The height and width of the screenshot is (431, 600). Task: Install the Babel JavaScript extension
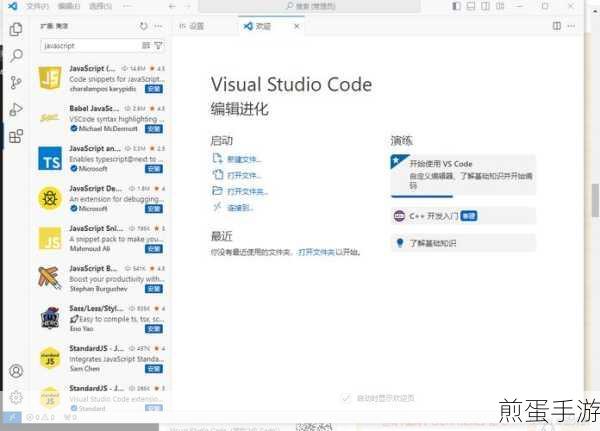click(x=154, y=129)
